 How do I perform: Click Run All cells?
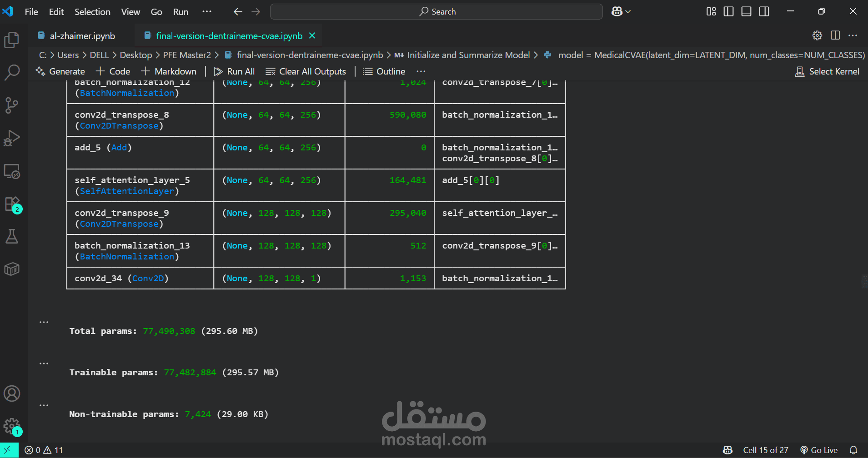click(x=234, y=71)
